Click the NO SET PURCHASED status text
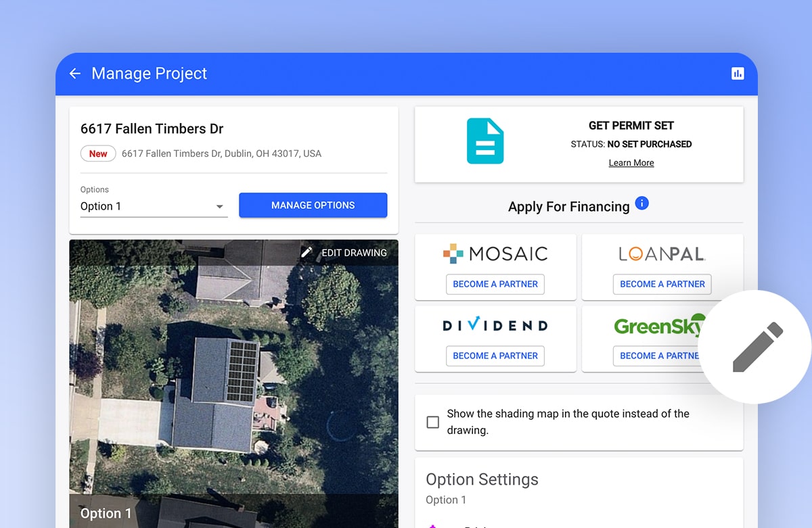Viewport: 812px width, 528px height. (650, 144)
